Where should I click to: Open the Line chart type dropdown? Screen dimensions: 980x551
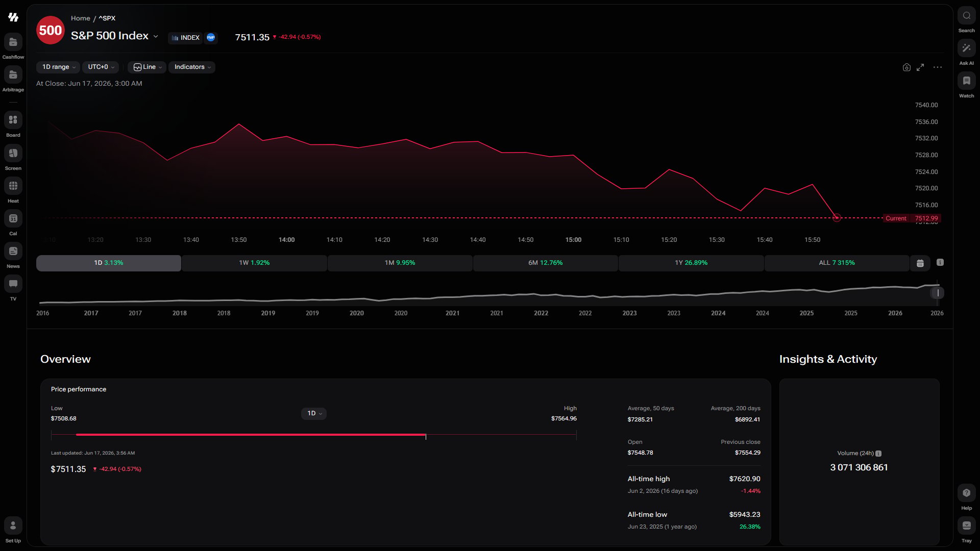(x=147, y=67)
